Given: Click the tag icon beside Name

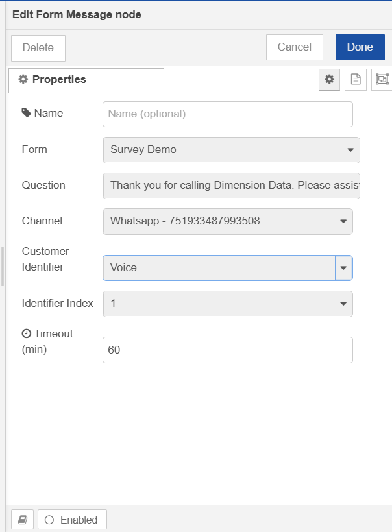Looking at the screenshot, I should 26,113.
